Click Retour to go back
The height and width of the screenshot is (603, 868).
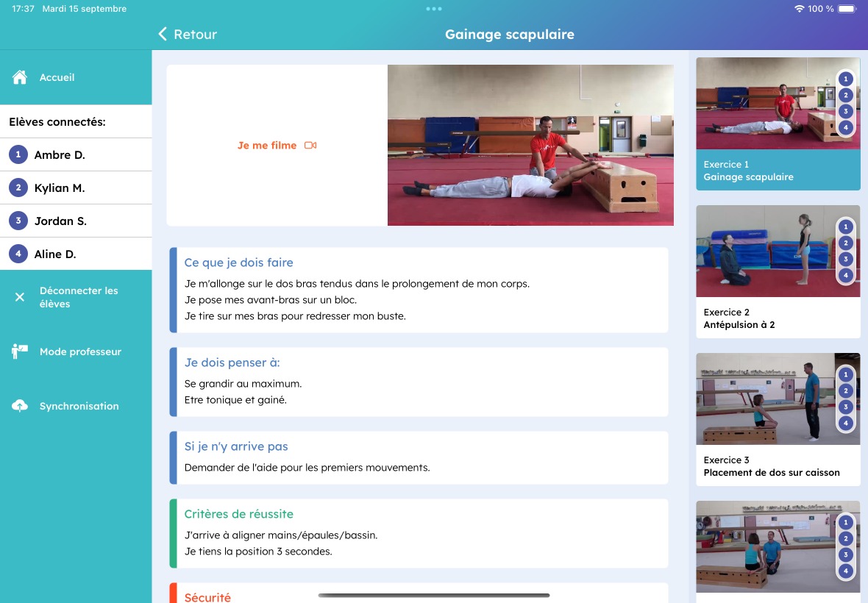[188, 35]
